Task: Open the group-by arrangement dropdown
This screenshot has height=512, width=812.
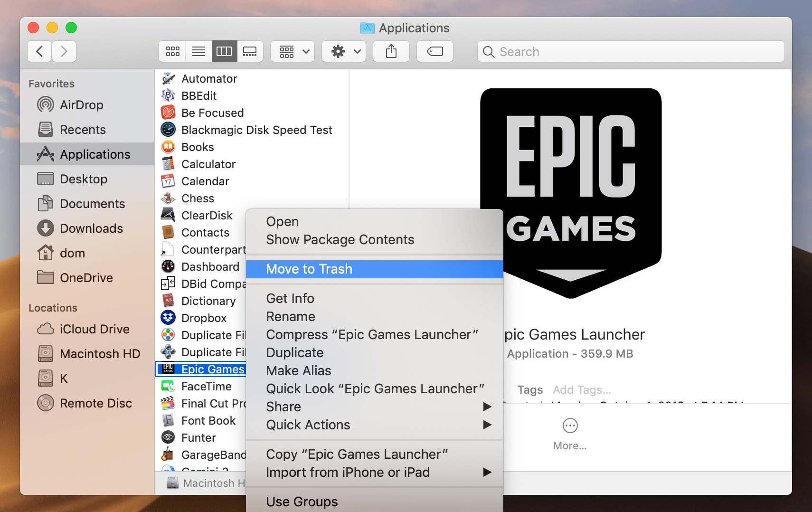Action: [x=293, y=51]
